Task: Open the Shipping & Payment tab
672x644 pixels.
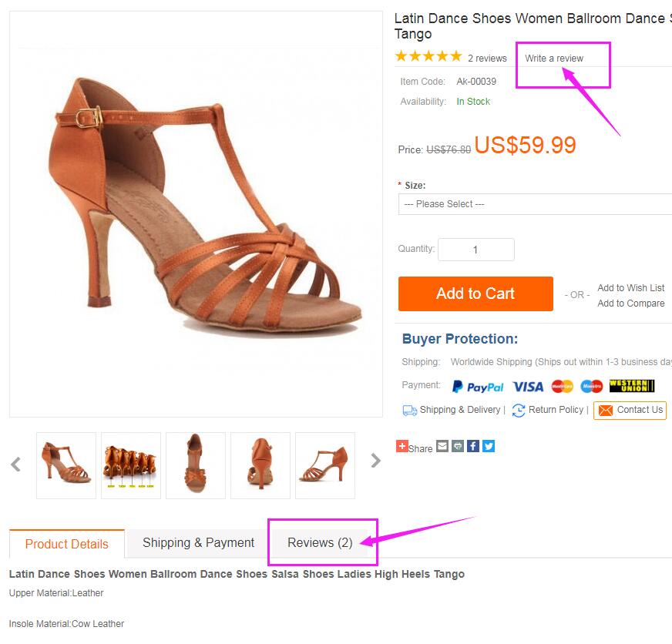Action: [198, 543]
